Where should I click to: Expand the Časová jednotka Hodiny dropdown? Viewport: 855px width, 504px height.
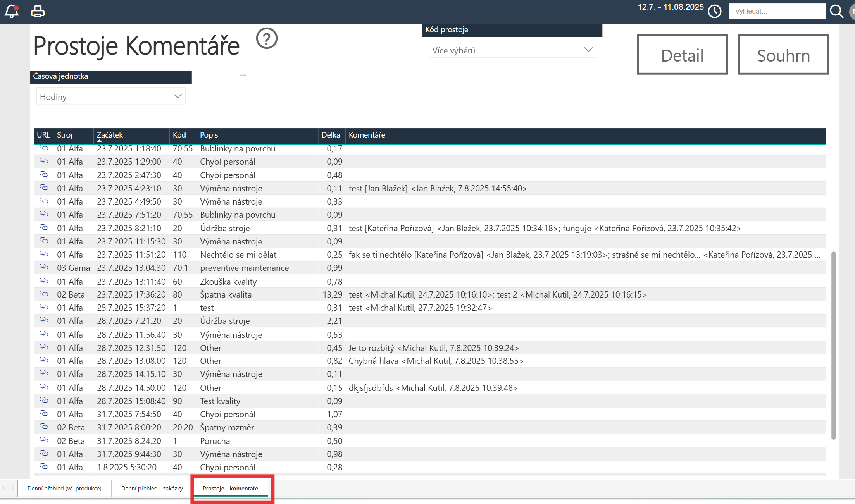coord(111,96)
